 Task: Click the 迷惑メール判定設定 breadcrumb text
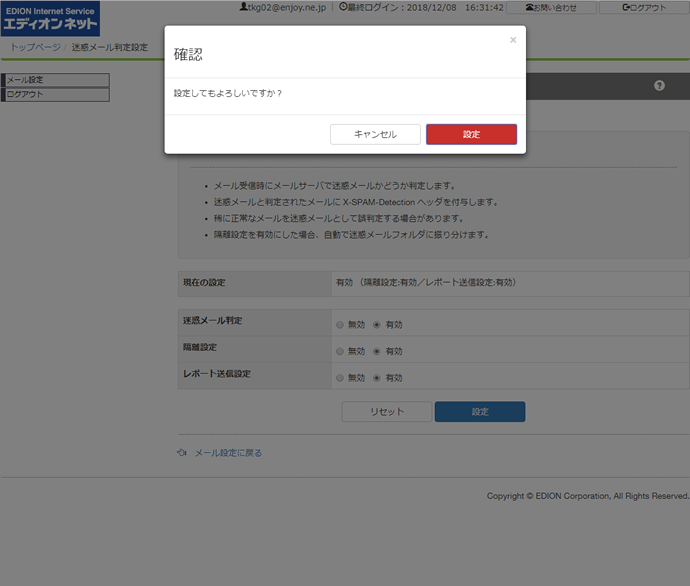(x=110, y=47)
